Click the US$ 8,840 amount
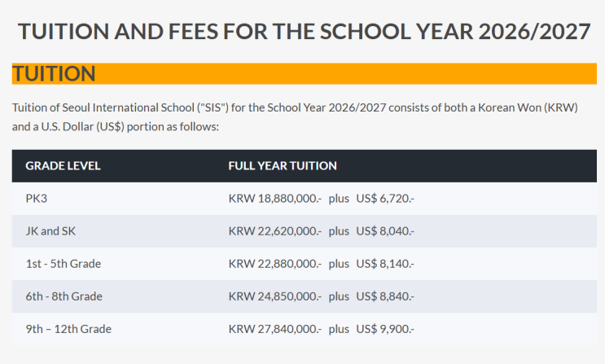The height and width of the screenshot is (364, 605). pos(385,296)
